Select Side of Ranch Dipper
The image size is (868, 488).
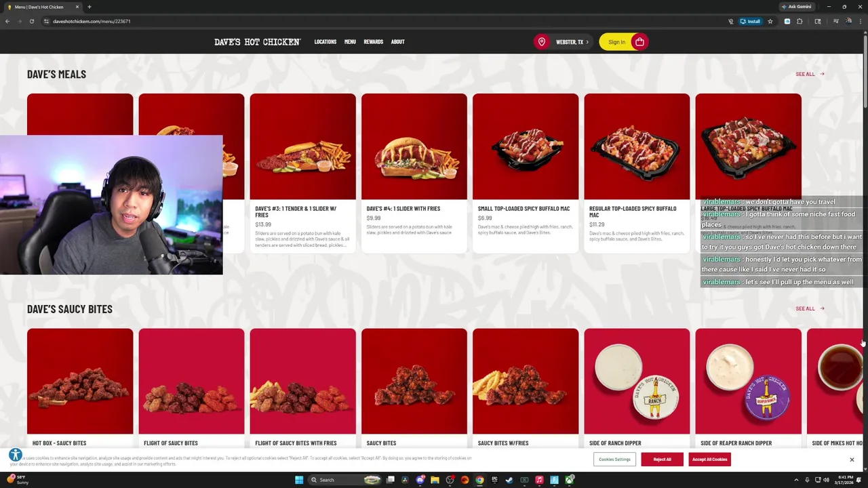tap(637, 388)
